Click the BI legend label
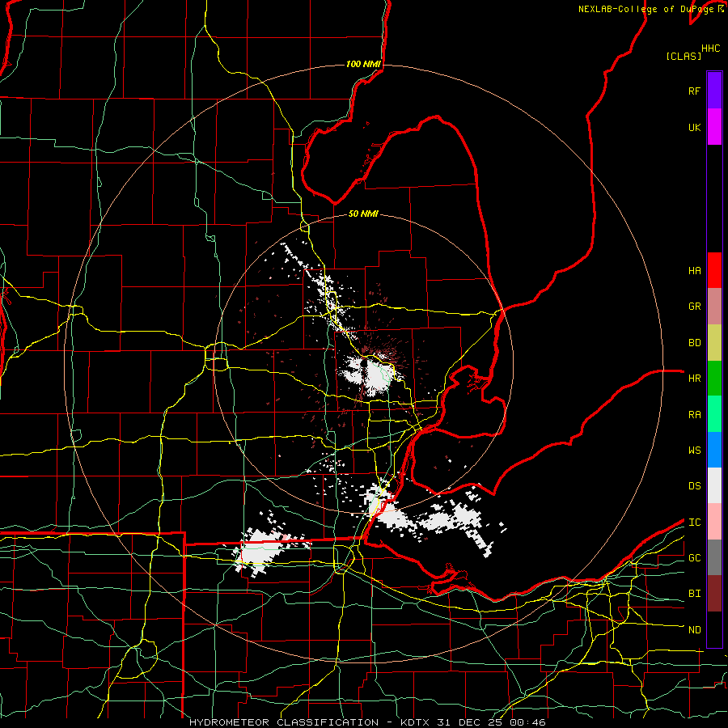Viewport: 728px width, 728px height. [x=694, y=594]
